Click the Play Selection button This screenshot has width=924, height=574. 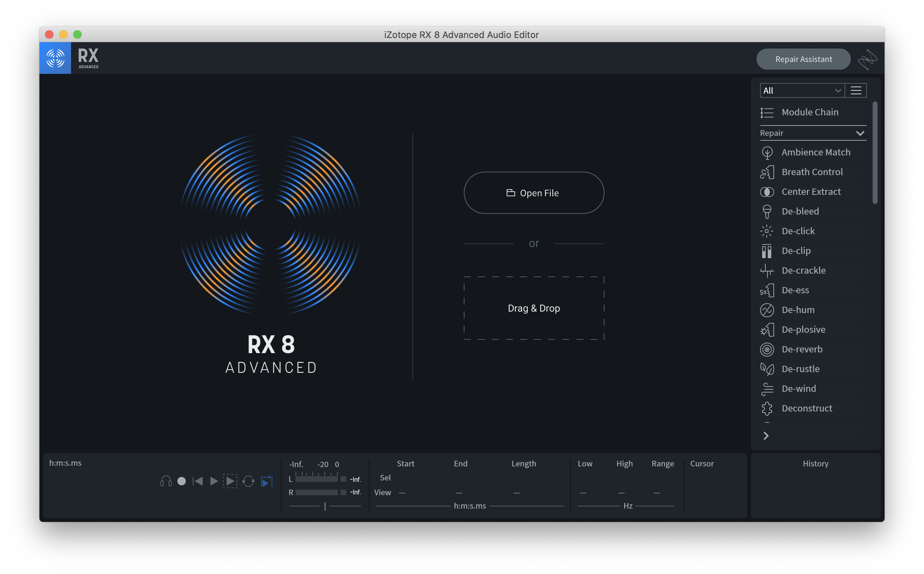coord(230,481)
